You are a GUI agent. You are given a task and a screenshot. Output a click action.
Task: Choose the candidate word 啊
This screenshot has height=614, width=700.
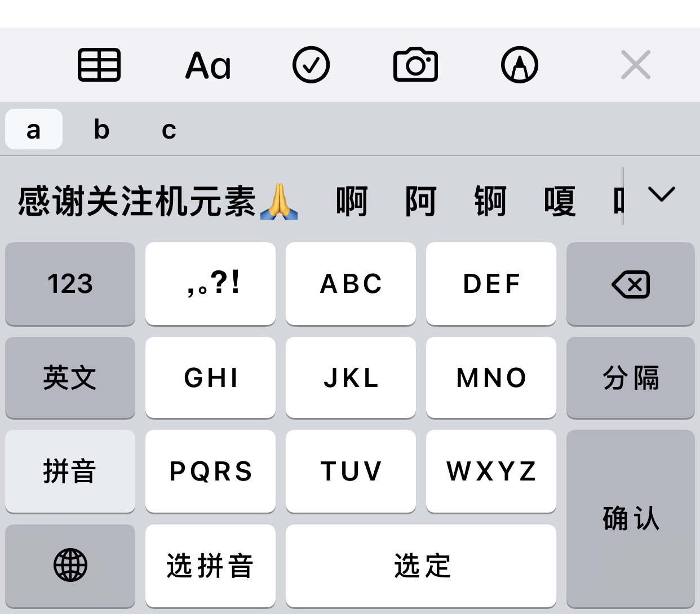point(351,201)
